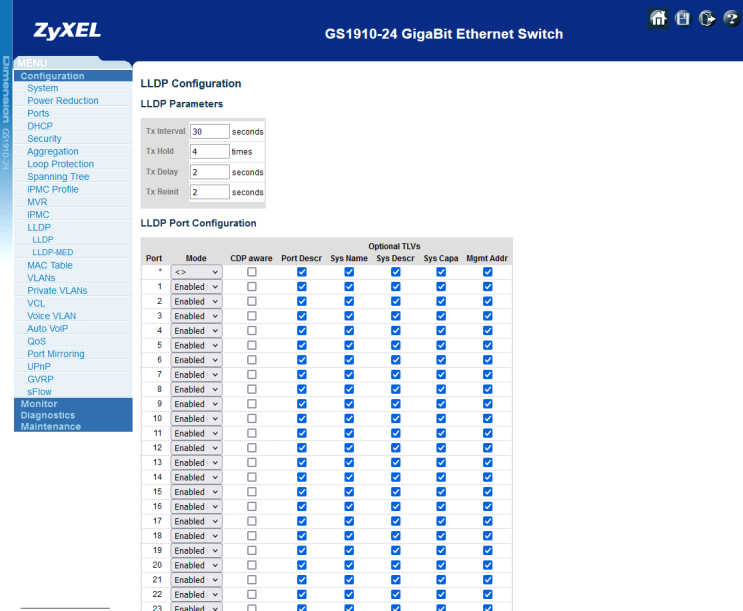Screen dimensions: 743x611
Task: Open the MVR menu item
Action: click(x=37, y=202)
